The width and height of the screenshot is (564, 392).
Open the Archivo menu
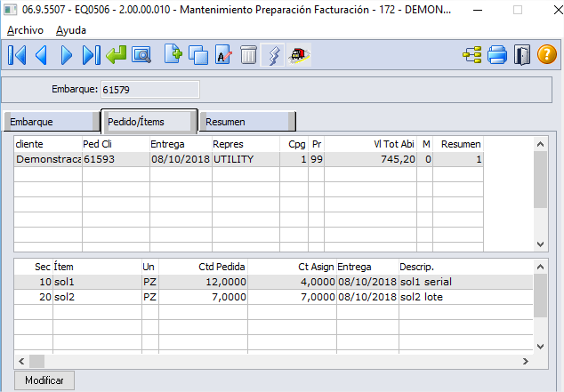25,30
